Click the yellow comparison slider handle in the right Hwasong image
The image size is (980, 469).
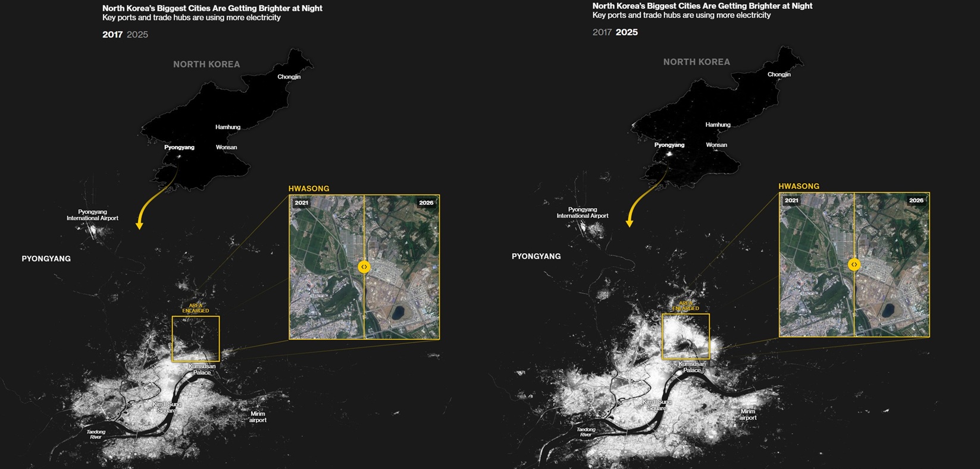tap(854, 265)
